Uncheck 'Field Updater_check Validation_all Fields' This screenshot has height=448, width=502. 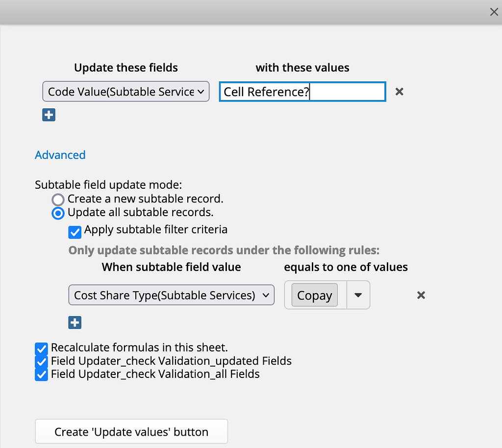click(x=41, y=374)
